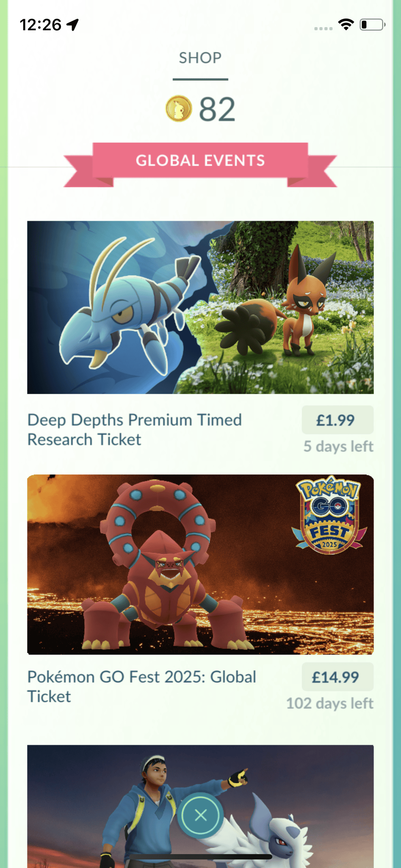This screenshot has width=401, height=868.
Task: Tap the 102 days left label
Action: coord(330,703)
